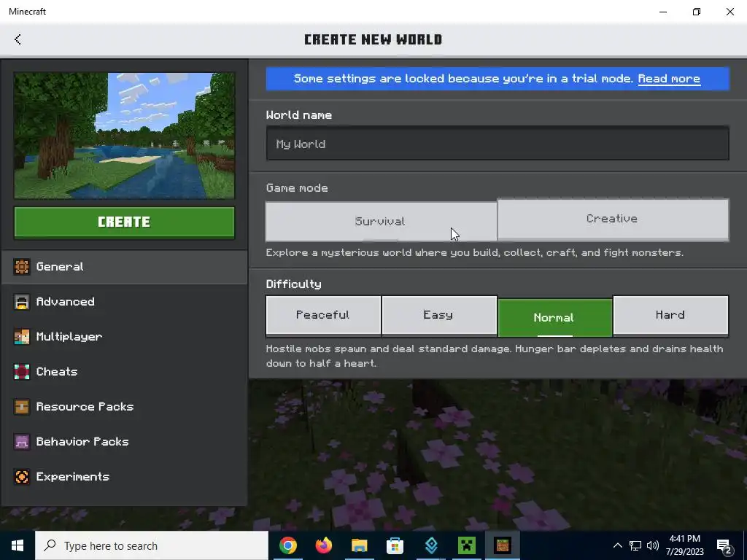Click the back arrow icon

click(x=18, y=39)
